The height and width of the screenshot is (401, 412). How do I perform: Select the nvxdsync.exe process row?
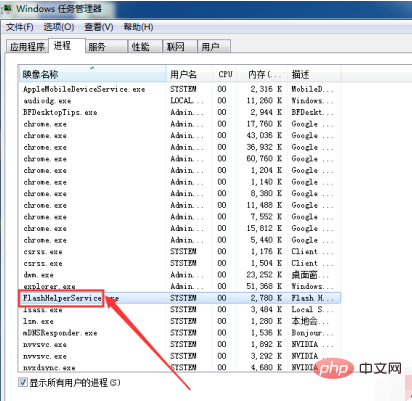[179, 367]
